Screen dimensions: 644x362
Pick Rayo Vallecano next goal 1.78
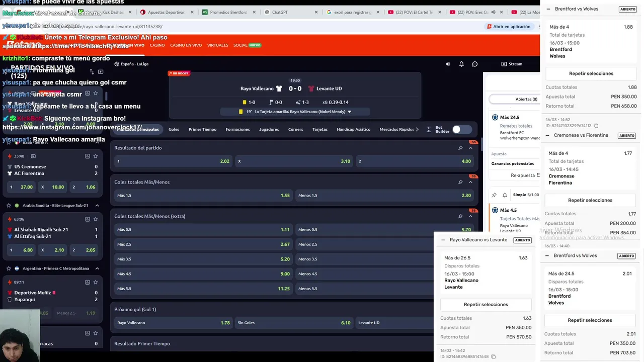tap(173, 323)
